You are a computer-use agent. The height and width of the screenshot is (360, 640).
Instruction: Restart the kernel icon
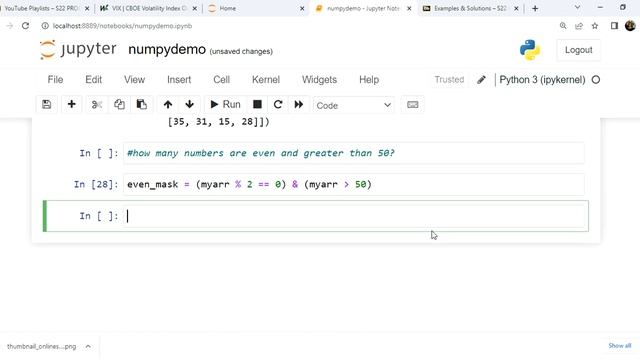pos(278,104)
